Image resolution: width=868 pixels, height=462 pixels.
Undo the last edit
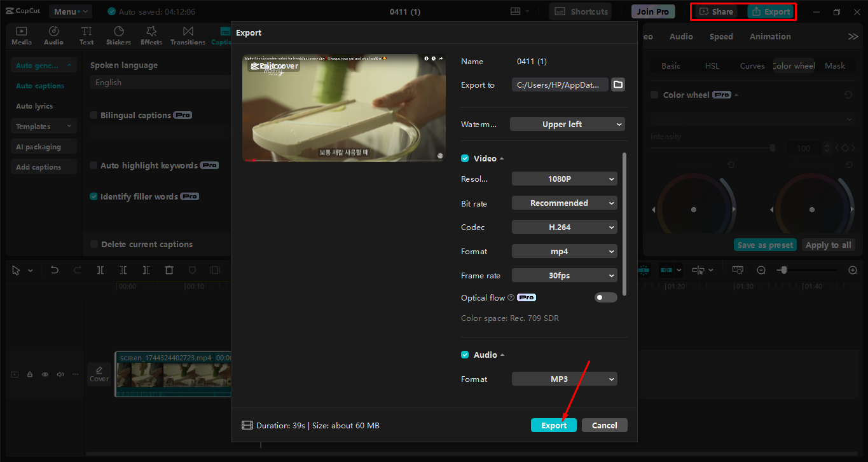tap(54, 269)
